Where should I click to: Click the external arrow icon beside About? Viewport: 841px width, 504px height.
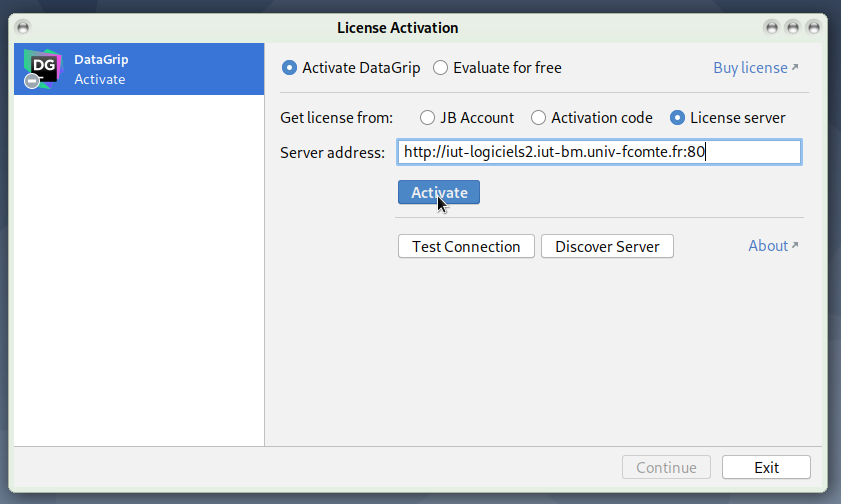coord(795,246)
